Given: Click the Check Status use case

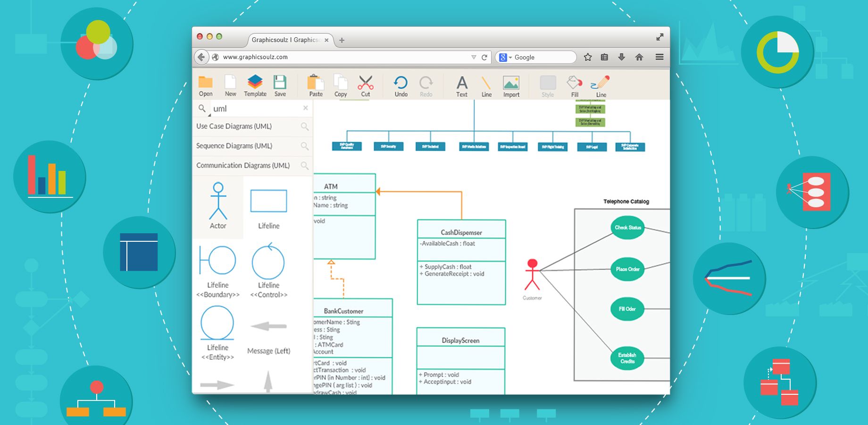Looking at the screenshot, I should pos(627,228).
